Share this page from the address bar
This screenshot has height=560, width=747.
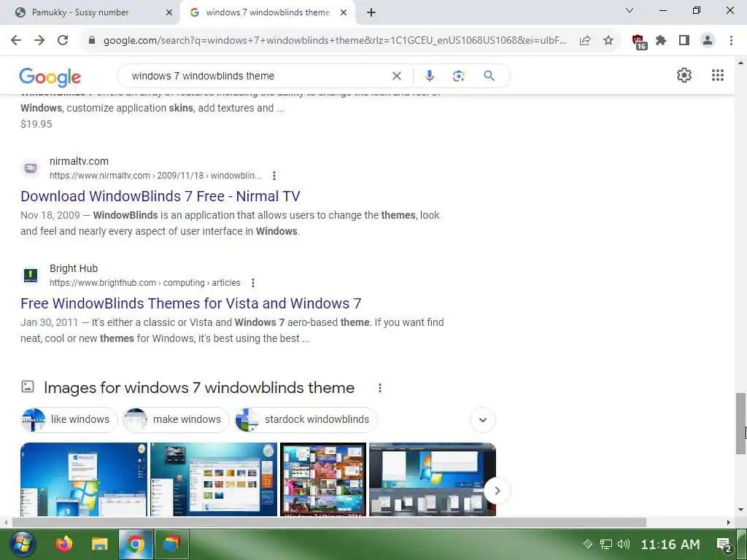[x=585, y=41]
